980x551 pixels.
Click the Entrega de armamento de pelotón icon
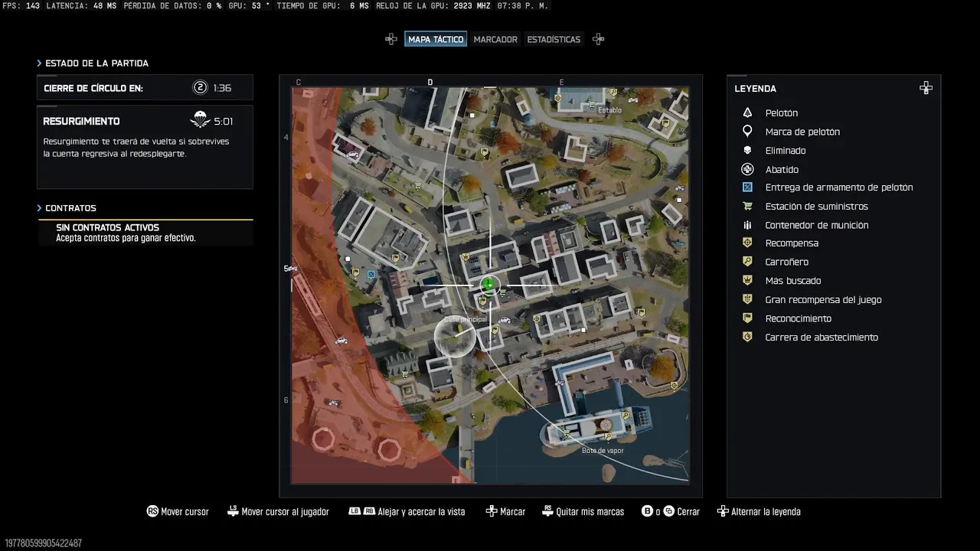[747, 187]
